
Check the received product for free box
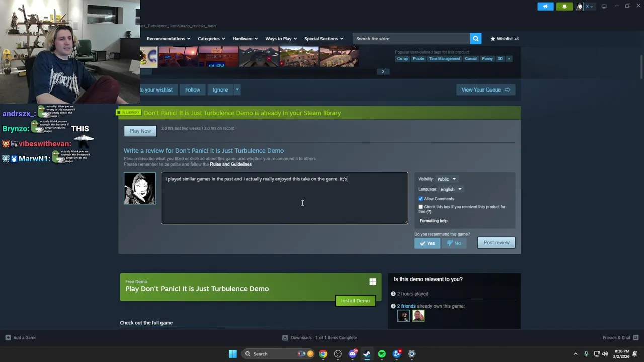(421, 207)
